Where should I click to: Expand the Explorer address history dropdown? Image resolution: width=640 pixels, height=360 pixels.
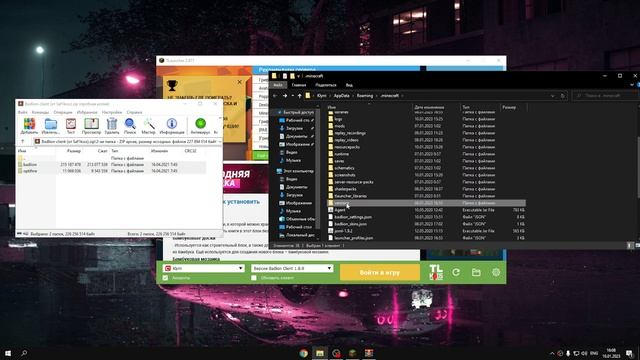553,96
